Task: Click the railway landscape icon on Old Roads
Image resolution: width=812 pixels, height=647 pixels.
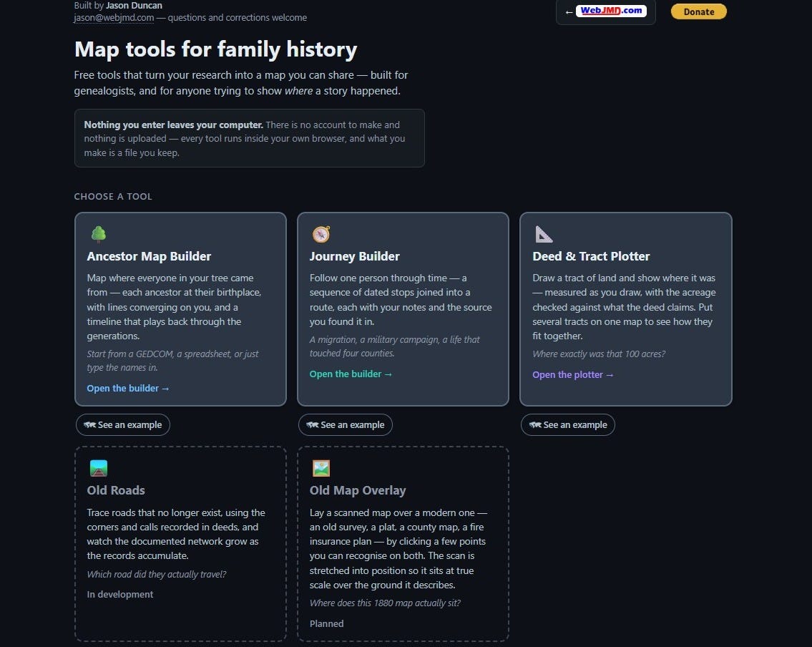Action: pyautogui.click(x=99, y=468)
